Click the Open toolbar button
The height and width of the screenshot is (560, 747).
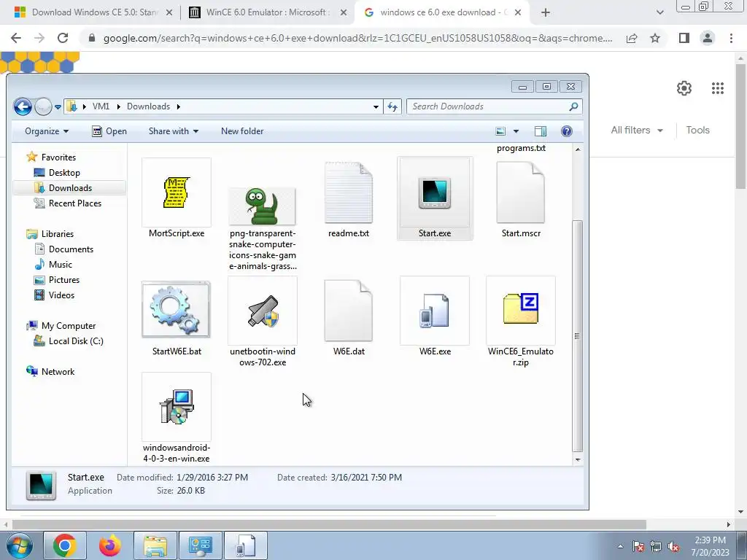[109, 131]
